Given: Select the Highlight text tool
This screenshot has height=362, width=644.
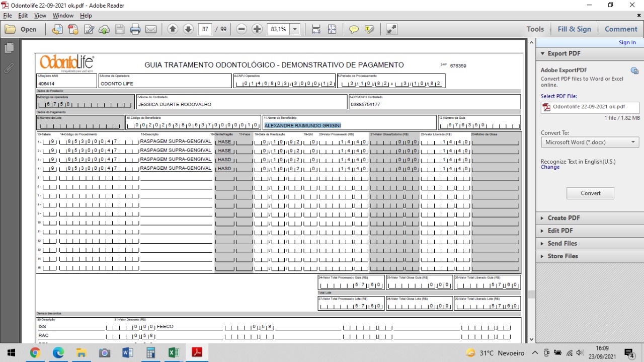Looking at the screenshot, I should 370,29.
